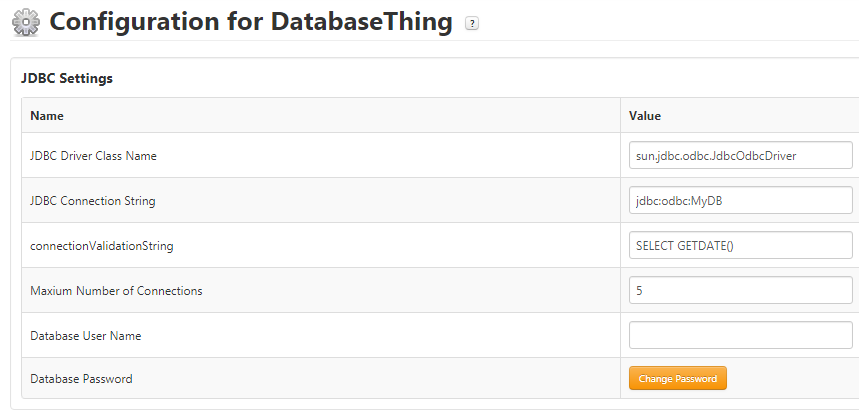Click the Database User Name label
Viewport: 859px width, 414px height.
coord(85,336)
